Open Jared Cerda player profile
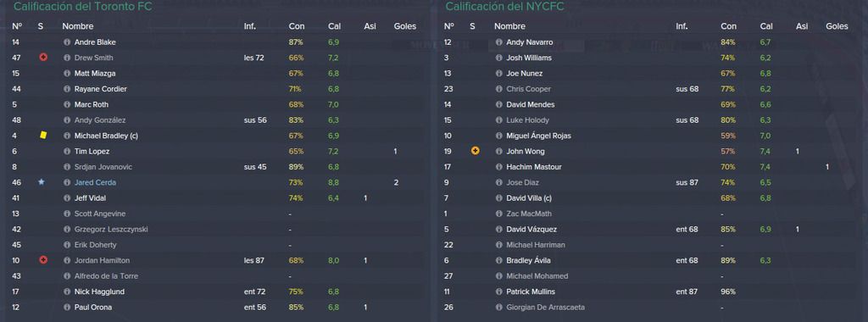Viewport: 868px width, 322px height. tap(95, 182)
